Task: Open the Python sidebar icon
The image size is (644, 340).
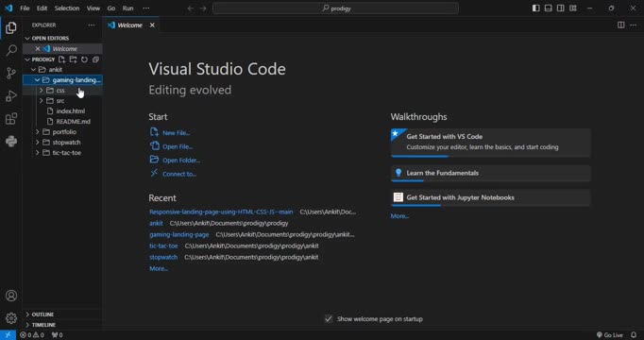Action: pyautogui.click(x=11, y=142)
